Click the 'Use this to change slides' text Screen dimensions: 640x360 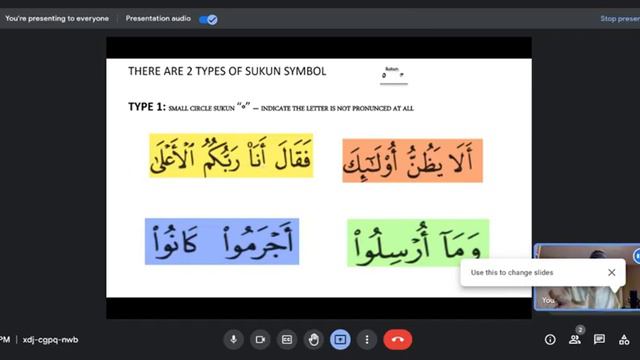coord(512,273)
